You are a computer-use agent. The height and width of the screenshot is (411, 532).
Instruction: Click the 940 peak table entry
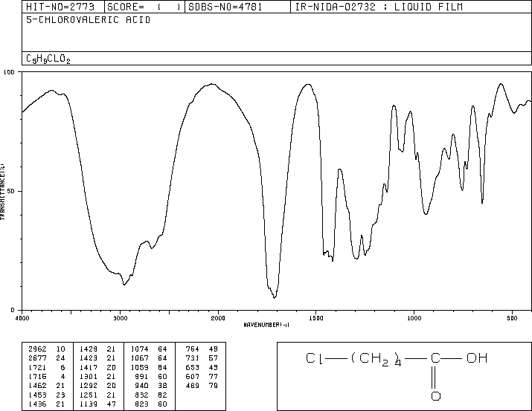[150, 386]
